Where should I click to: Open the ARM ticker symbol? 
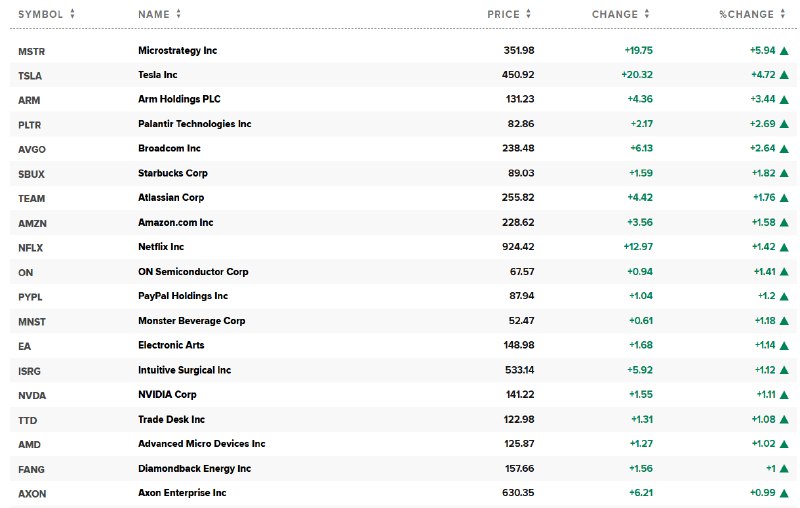pos(29,100)
